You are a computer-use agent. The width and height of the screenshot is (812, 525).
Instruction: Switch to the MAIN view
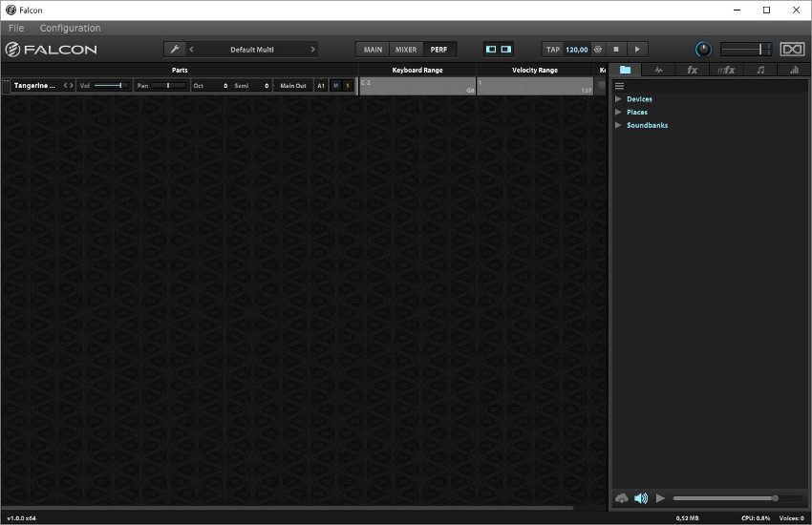(373, 49)
